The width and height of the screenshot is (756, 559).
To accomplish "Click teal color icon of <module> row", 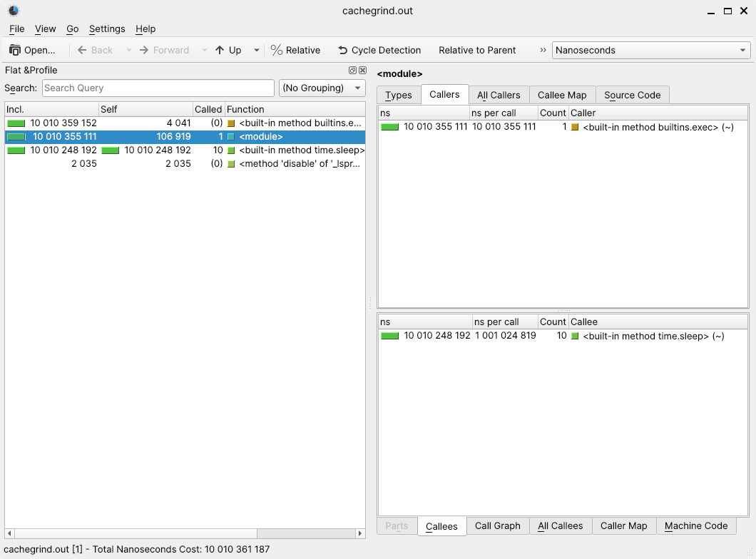I will tap(231, 137).
